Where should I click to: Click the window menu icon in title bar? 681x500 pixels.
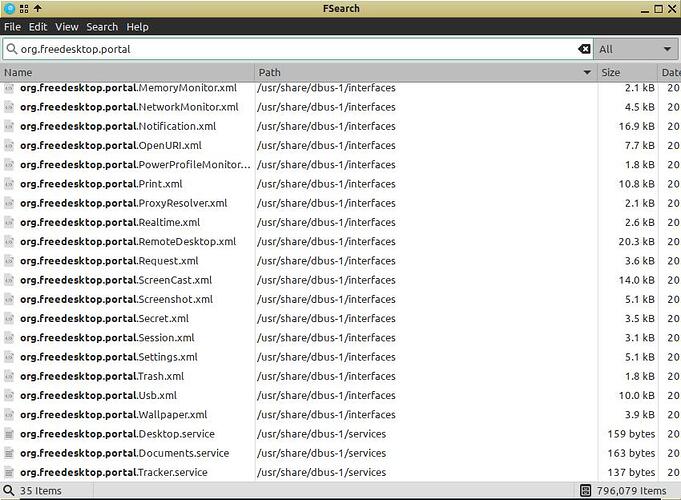[24, 8]
